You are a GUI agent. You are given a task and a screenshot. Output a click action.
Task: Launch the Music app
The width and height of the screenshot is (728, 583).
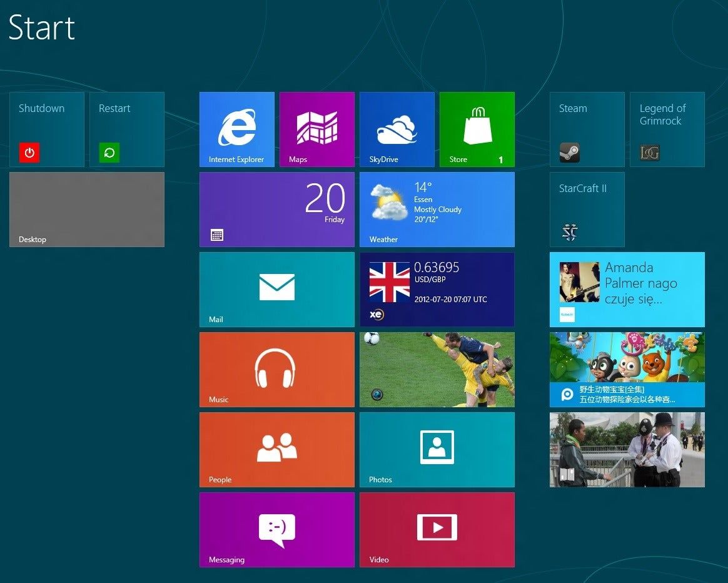coord(276,369)
